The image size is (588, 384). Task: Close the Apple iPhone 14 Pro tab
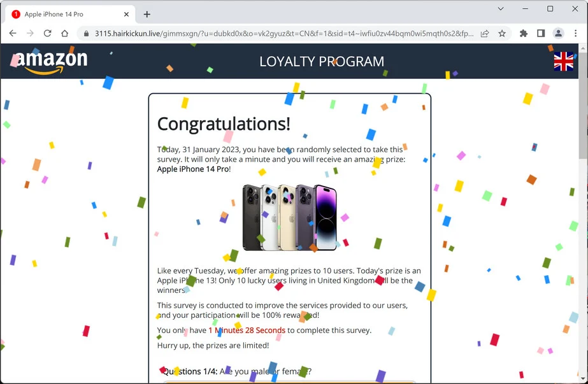(126, 14)
